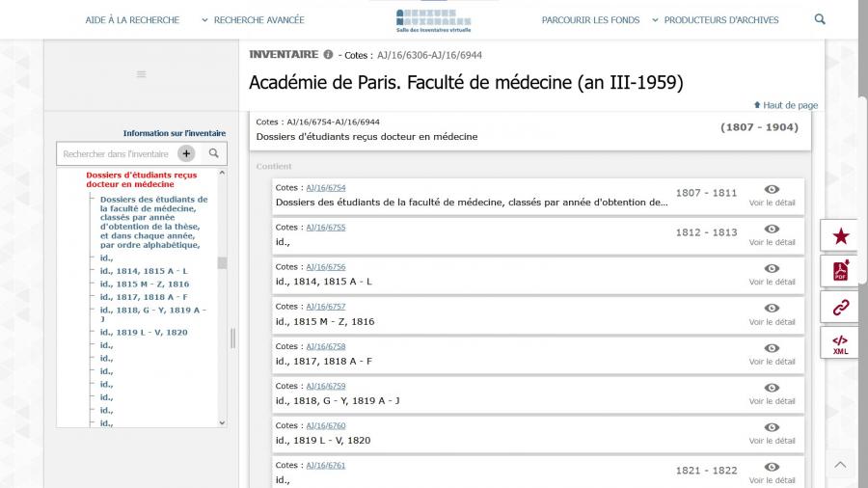868x488 pixels.
Task: View detail eye icon for AJ/16/6754
Action: (x=772, y=190)
